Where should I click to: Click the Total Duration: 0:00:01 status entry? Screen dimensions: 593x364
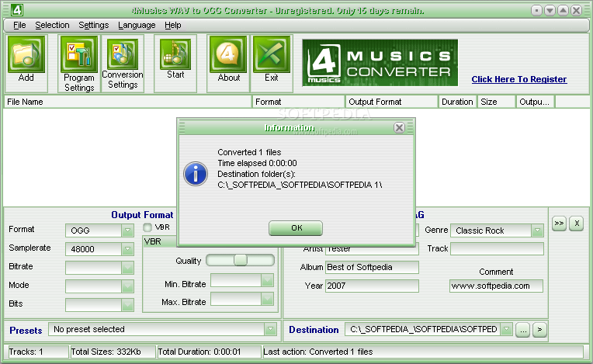pos(209,352)
